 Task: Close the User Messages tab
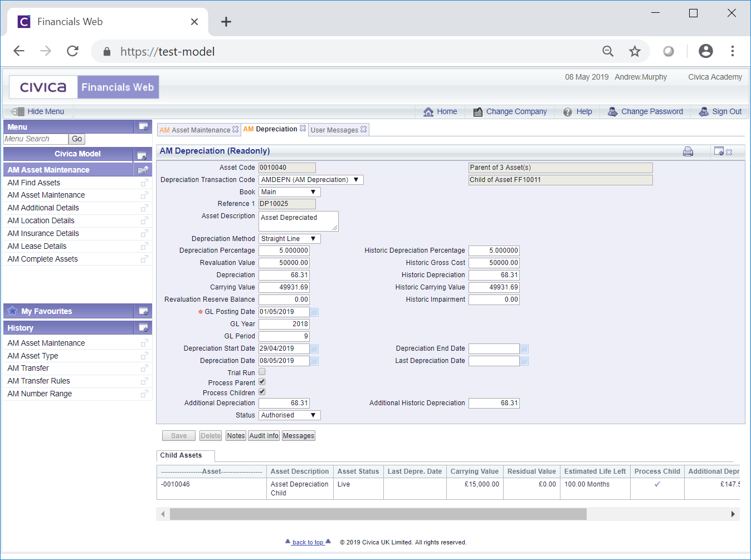364,129
